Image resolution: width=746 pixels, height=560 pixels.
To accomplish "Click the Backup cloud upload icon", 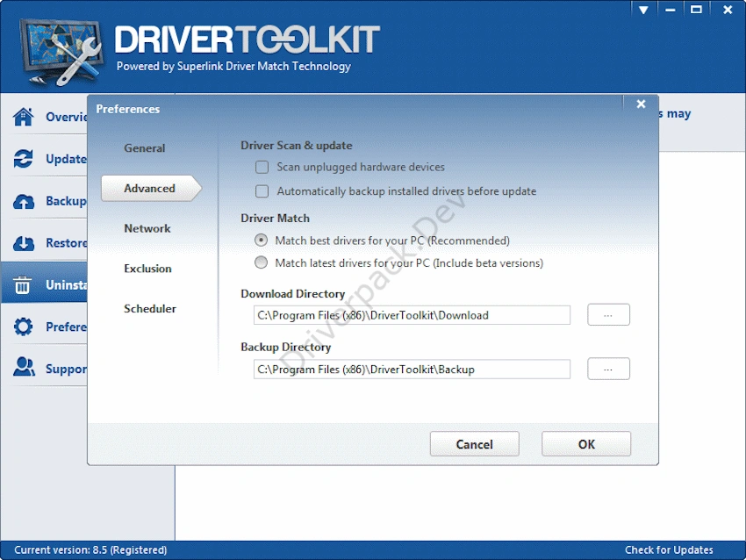I will tap(24, 201).
